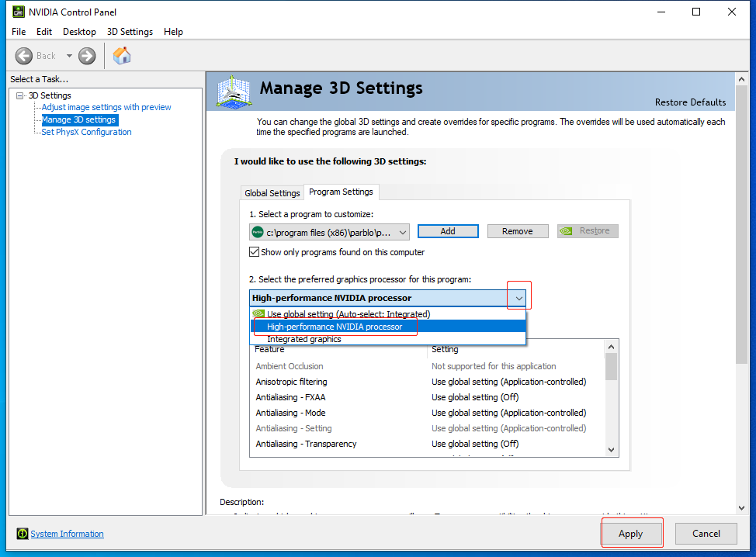Click the Manage 3D Settings header icon
756x557 pixels.
point(234,92)
